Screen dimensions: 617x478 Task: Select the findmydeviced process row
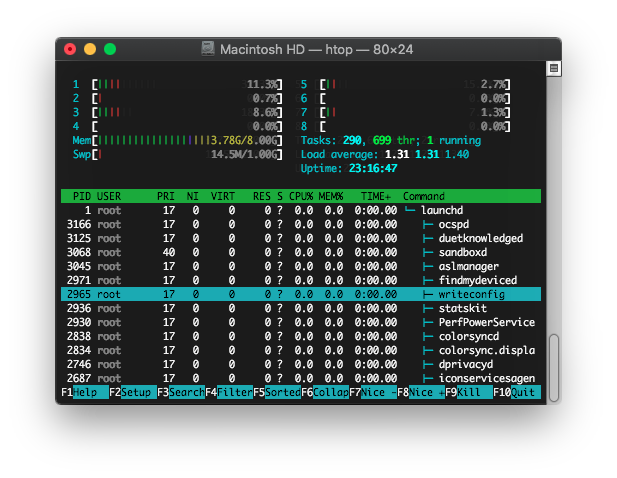click(x=301, y=281)
